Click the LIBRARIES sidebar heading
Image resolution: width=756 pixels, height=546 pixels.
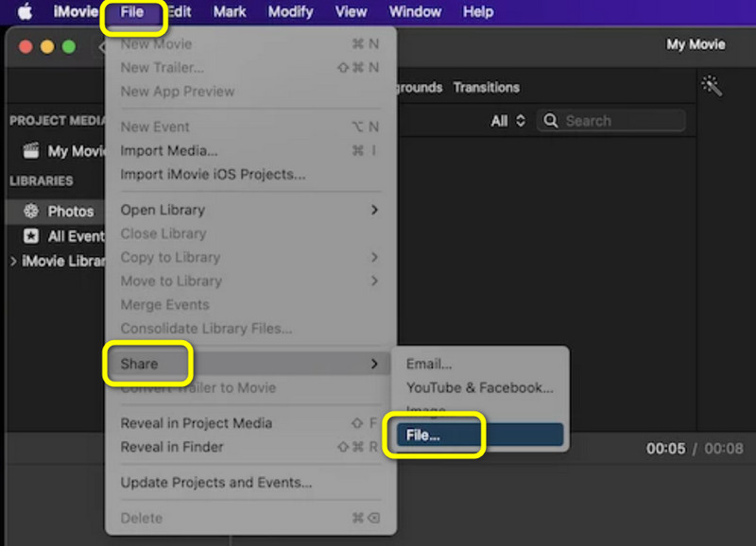click(42, 180)
